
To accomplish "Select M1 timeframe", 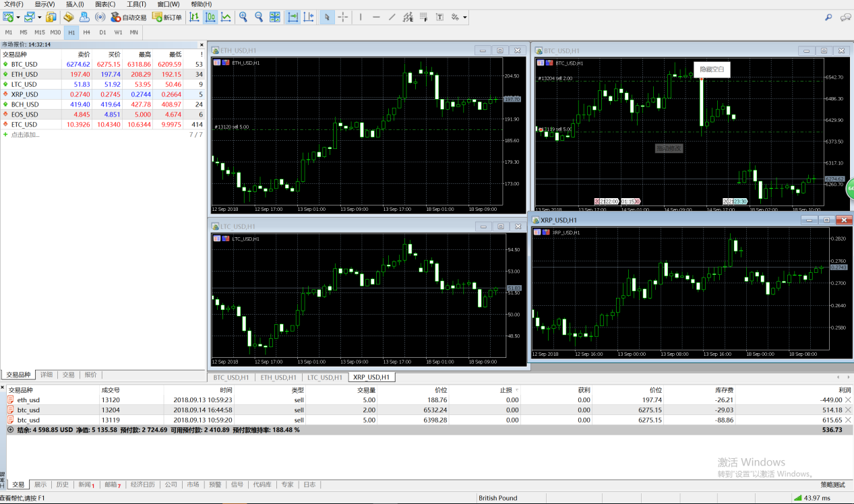I will click(x=9, y=32).
